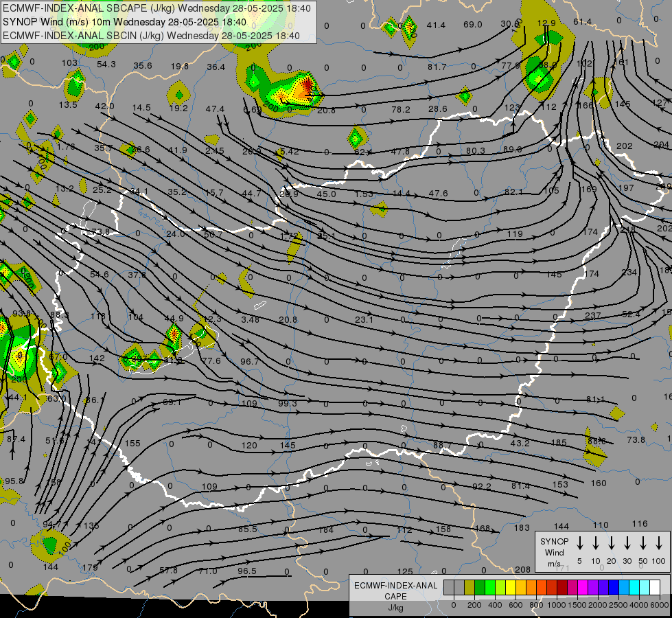Click the 57.8 value on the map

point(168,571)
